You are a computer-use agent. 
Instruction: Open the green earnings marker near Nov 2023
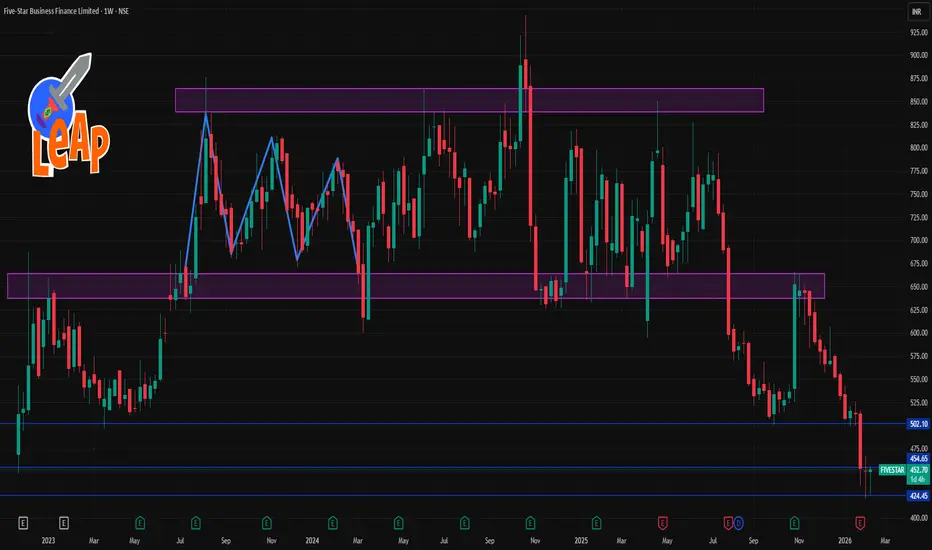(x=266, y=523)
